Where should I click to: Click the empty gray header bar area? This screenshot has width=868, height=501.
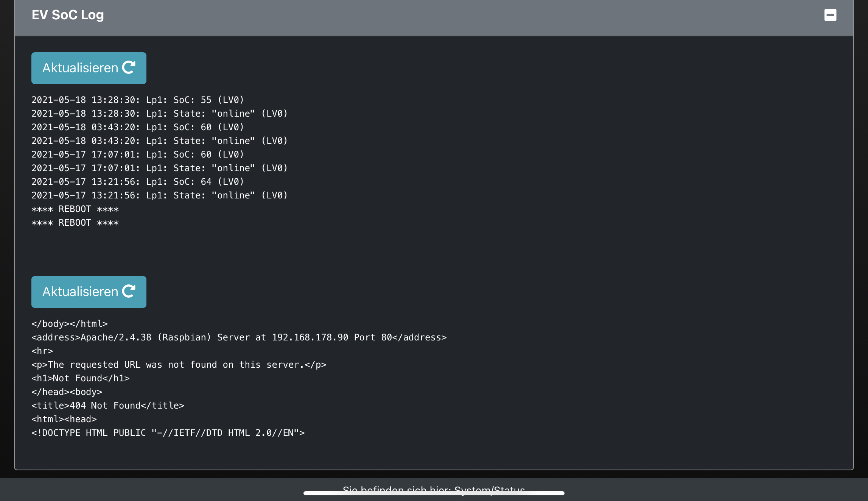pos(454,17)
